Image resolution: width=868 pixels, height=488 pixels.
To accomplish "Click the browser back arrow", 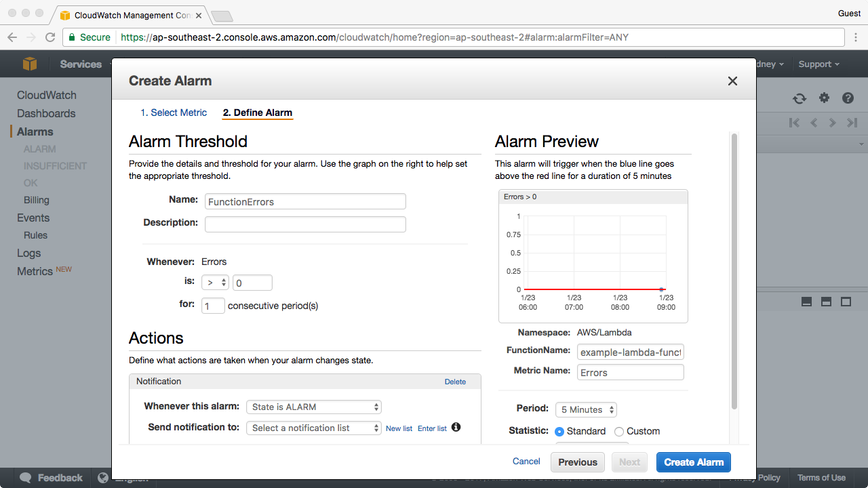I will click(12, 37).
